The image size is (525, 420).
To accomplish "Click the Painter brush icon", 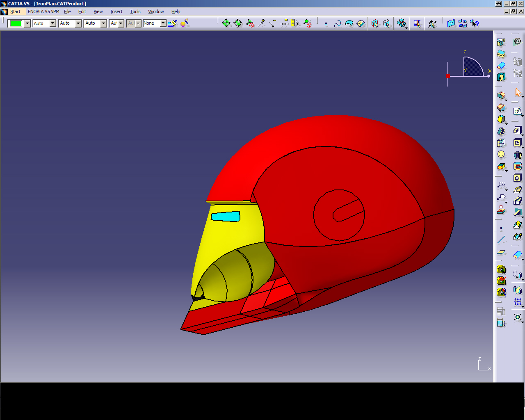I will [173, 23].
